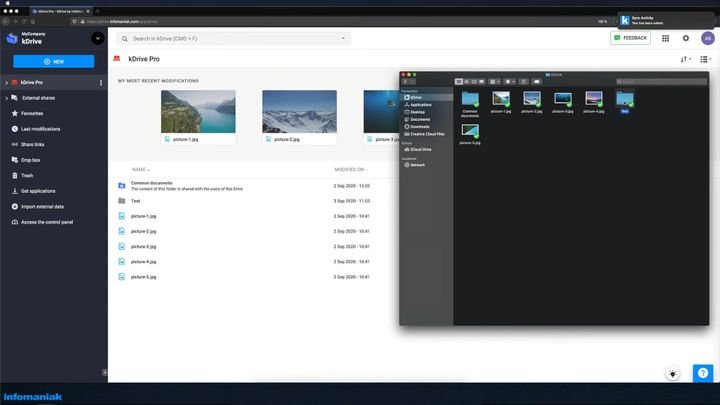This screenshot has width=720, height=405.
Task: Toggle the list/grid view switcher in kDrive
Action: click(x=705, y=60)
